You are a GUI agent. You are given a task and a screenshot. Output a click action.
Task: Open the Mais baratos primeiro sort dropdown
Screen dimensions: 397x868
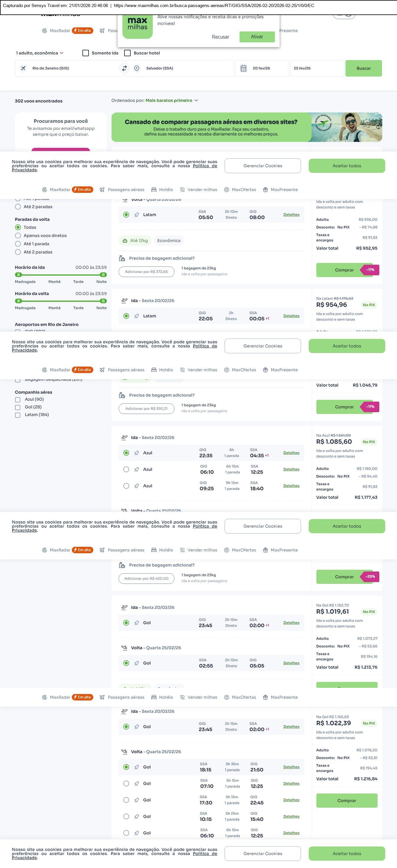[x=171, y=100]
